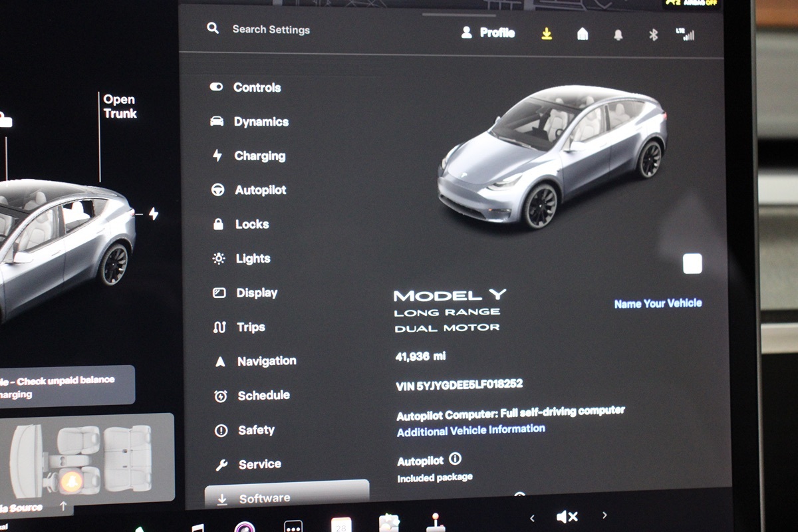
Task: Unmute the volume speaker icon
Action: [x=567, y=517]
